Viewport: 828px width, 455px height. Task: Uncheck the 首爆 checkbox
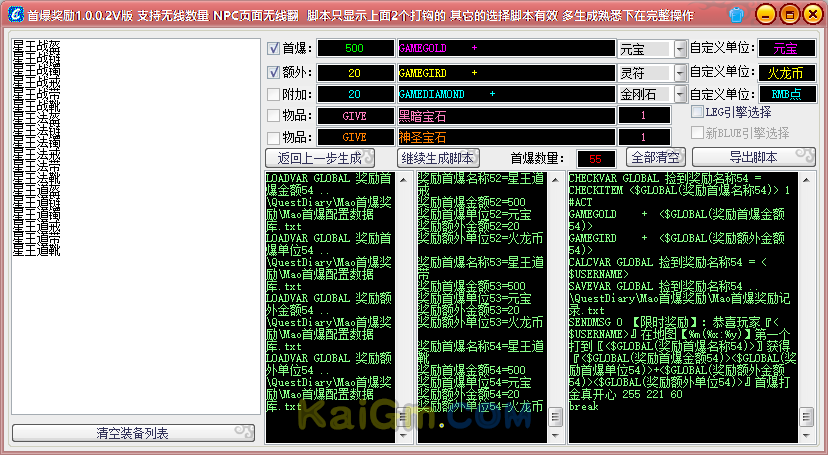[273, 49]
